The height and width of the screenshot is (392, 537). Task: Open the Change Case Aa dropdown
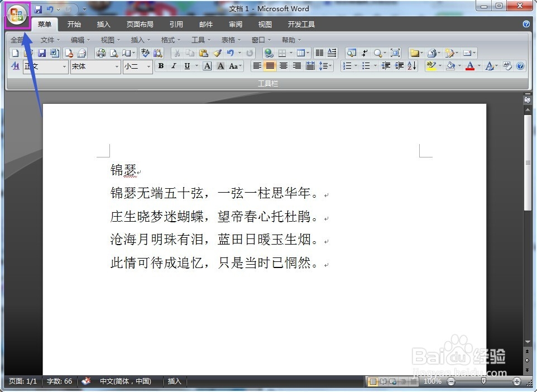tap(235, 66)
